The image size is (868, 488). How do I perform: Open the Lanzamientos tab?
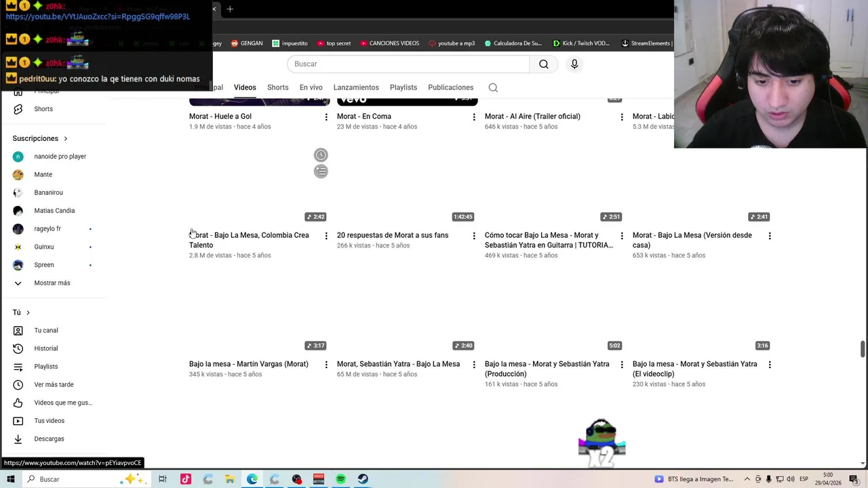pos(356,87)
